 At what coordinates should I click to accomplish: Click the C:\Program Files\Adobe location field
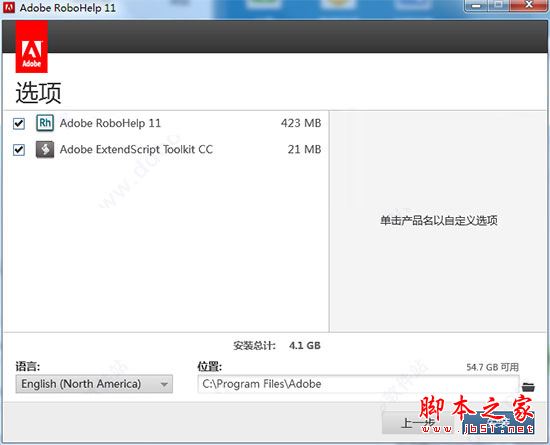tap(358, 384)
